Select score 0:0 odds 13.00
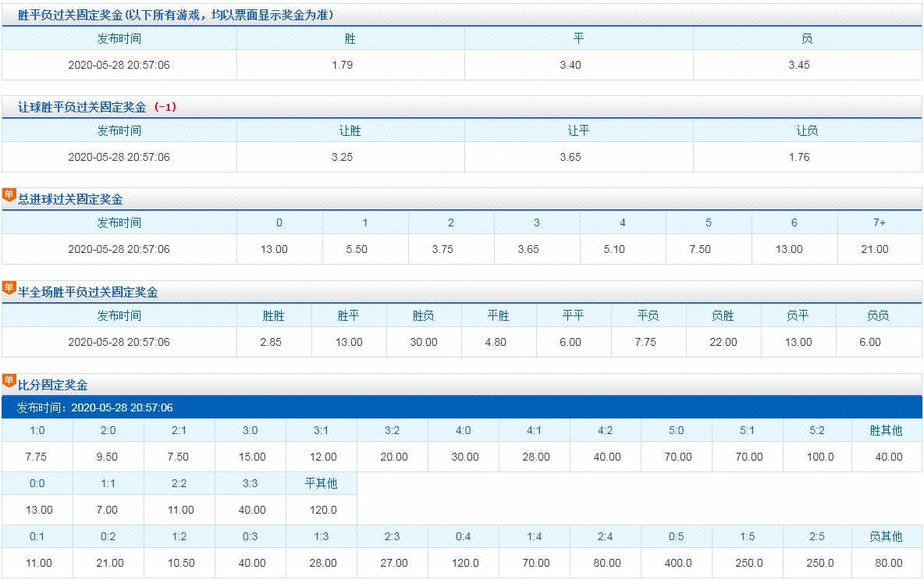Image resolution: width=924 pixels, height=580 pixels. 39,510
